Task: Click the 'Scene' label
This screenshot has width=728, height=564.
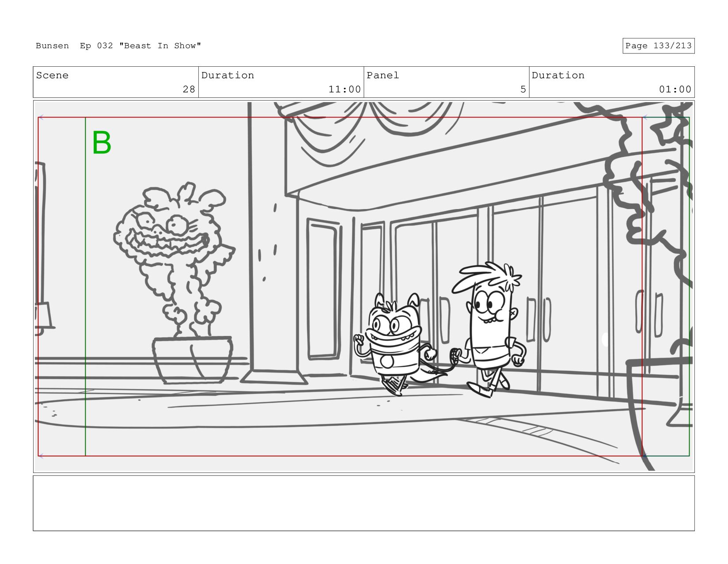Action: 52,75
